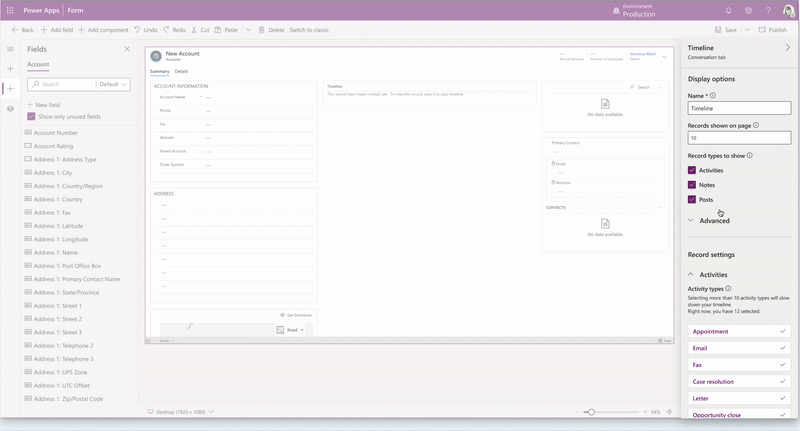The height and width of the screenshot is (431, 800).
Task: Open the Desktop (1920 x 1080) size dropdown
Action: tap(181, 412)
